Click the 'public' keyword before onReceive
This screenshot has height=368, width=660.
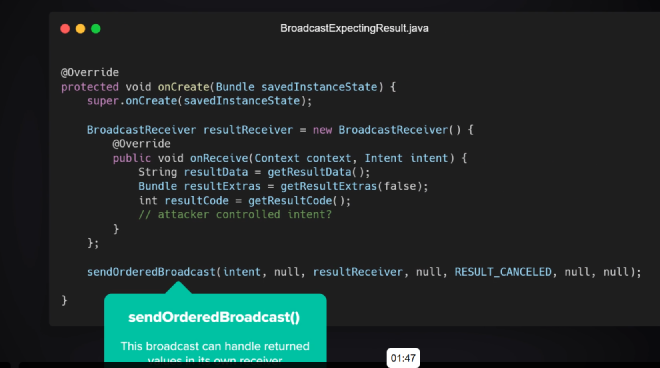[x=131, y=158]
